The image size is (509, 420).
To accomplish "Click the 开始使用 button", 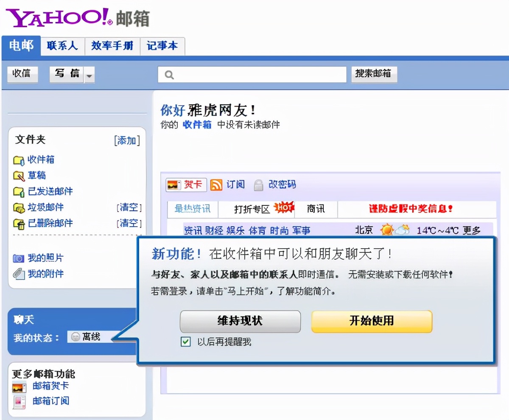I will (371, 321).
